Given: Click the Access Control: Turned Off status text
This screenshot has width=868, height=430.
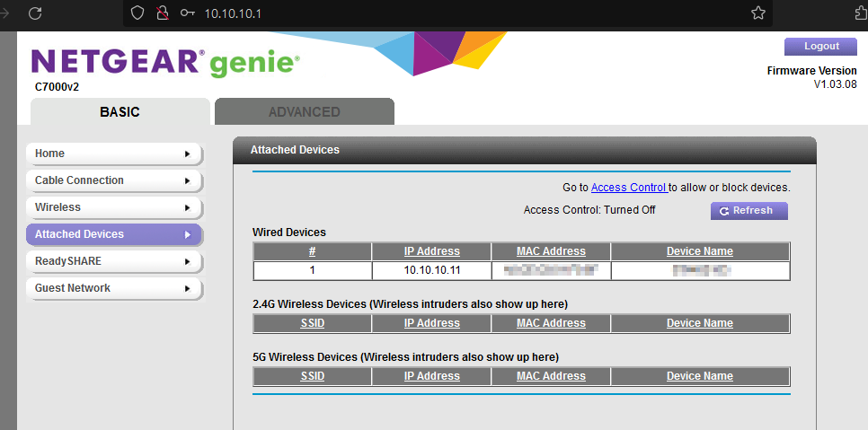Looking at the screenshot, I should (x=589, y=210).
